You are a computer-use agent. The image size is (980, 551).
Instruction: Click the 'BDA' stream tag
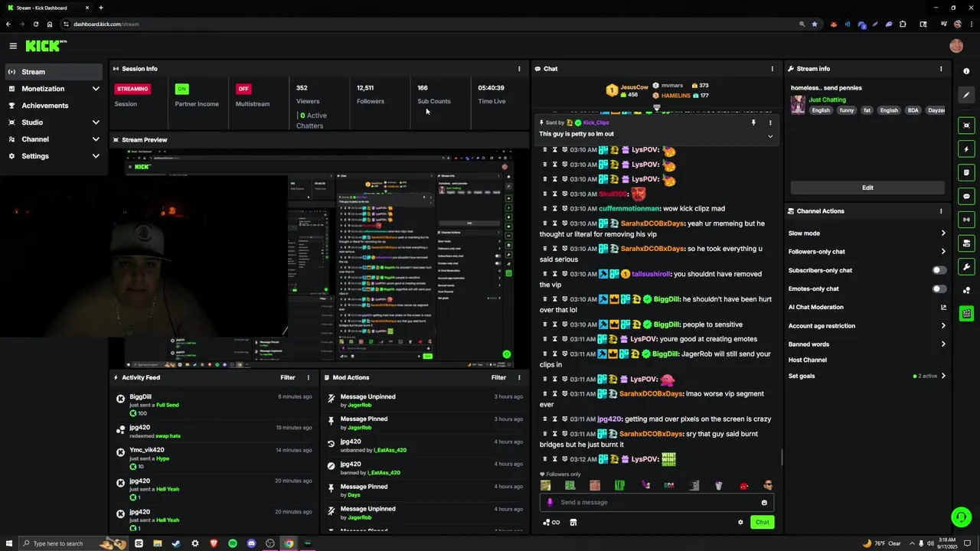913,110
